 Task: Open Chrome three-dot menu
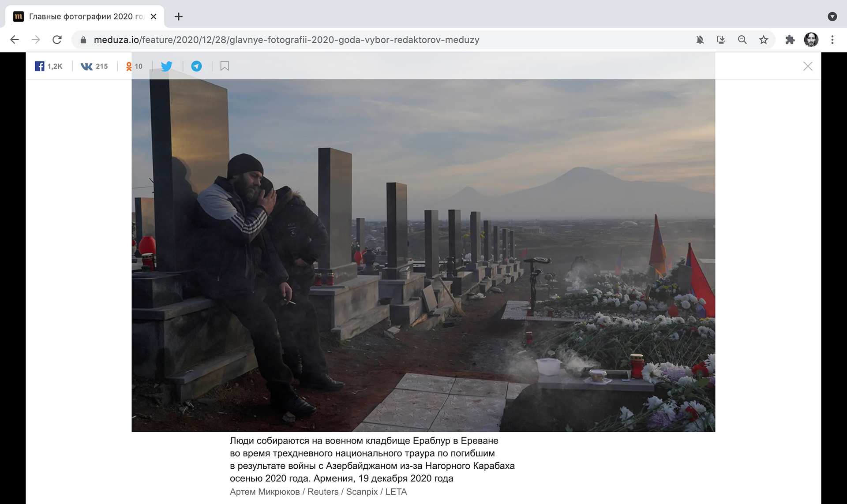pyautogui.click(x=832, y=40)
